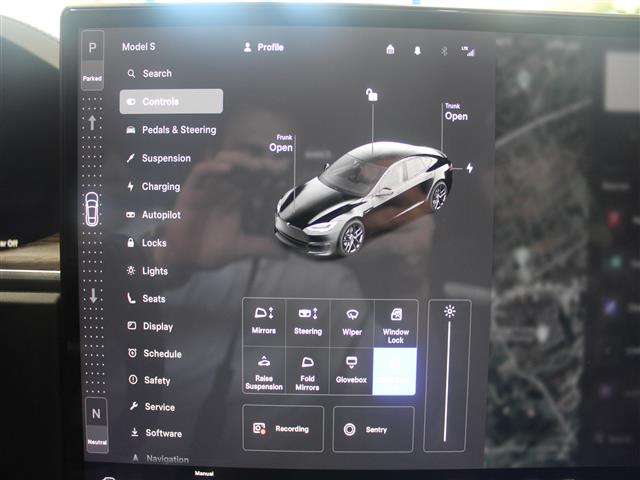640x480 pixels.
Task: Tap the HomeLink garage icon
Action: [390, 49]
